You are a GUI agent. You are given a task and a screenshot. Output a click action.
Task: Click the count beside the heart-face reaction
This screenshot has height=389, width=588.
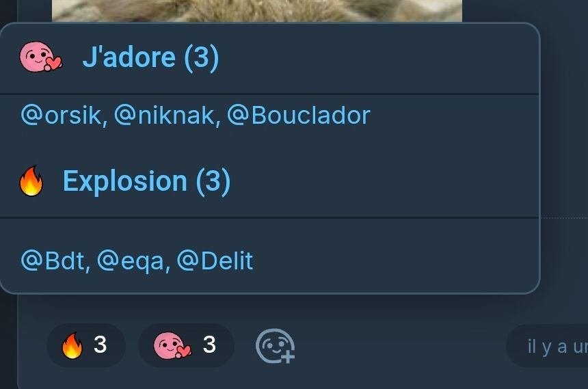click(x=209, y=345)
